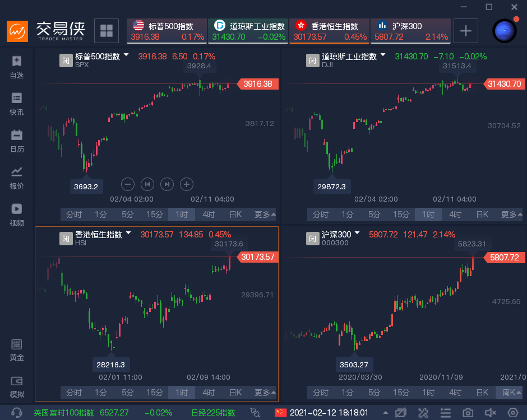Add a new index tab with plus button

tap(465, 31)
